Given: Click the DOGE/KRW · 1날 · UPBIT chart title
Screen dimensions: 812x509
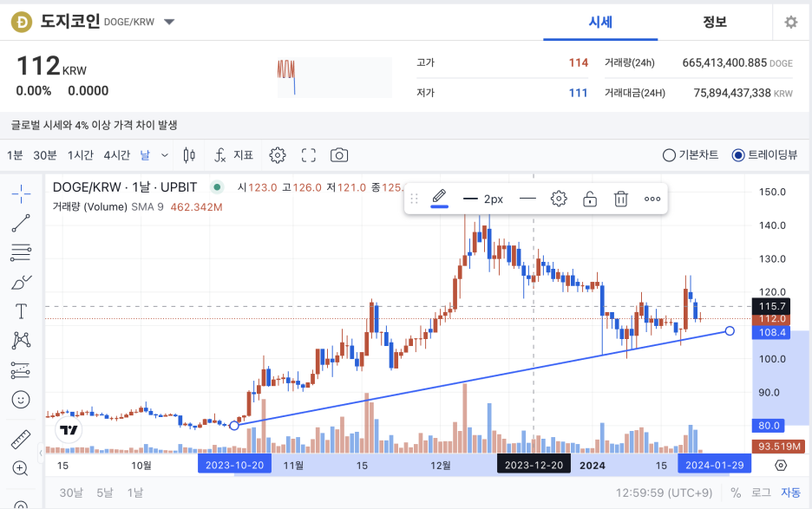Looking at the screenshot, I should click(125, 187).
